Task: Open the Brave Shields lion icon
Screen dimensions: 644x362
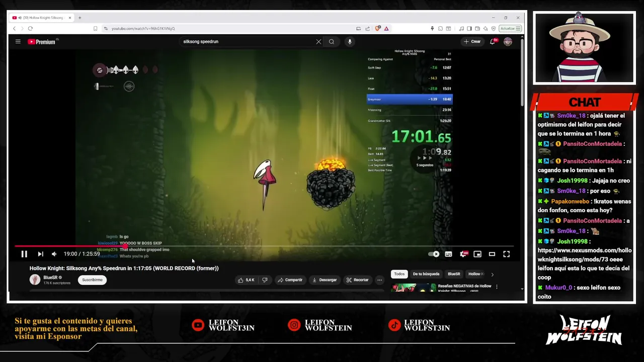Action: click(x=378, y=29)
